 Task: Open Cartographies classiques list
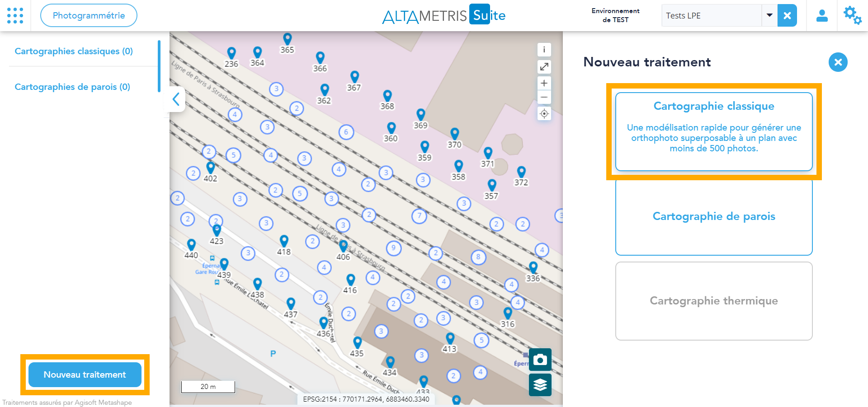click(74, 51)
